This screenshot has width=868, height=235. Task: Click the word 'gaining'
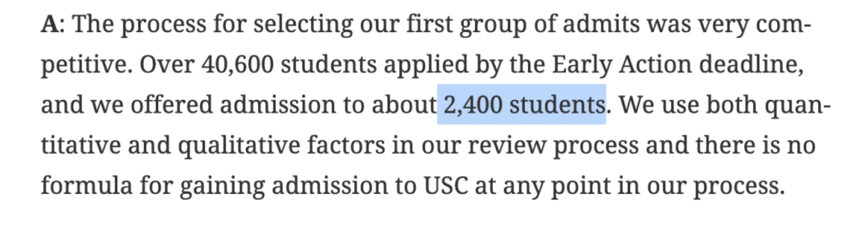222,186
